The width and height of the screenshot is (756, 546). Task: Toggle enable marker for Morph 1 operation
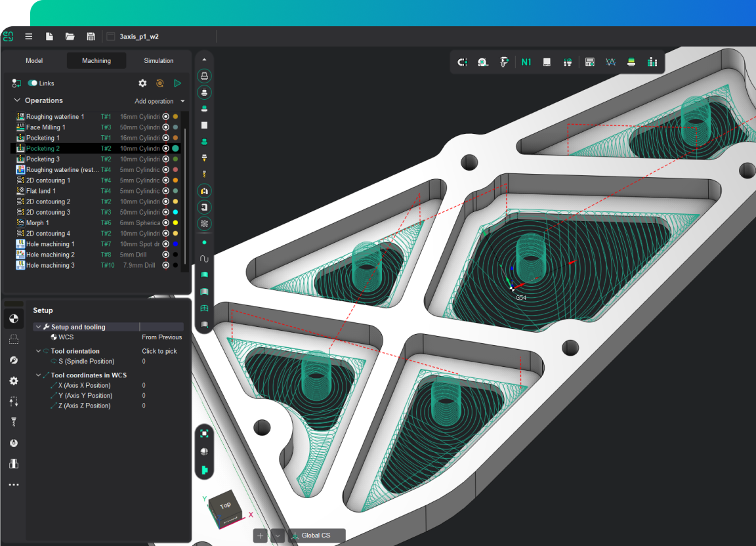[166, 223]
